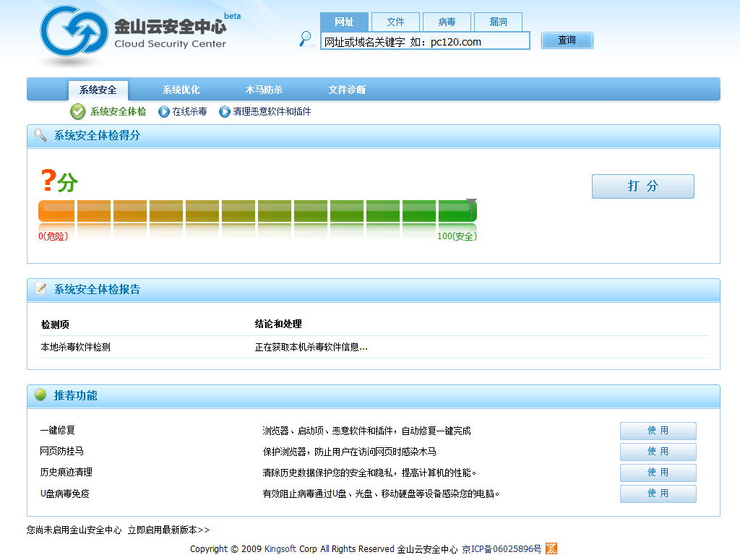
Task: Click 使用 button for 一键修复
Action: tap(658, 431)
